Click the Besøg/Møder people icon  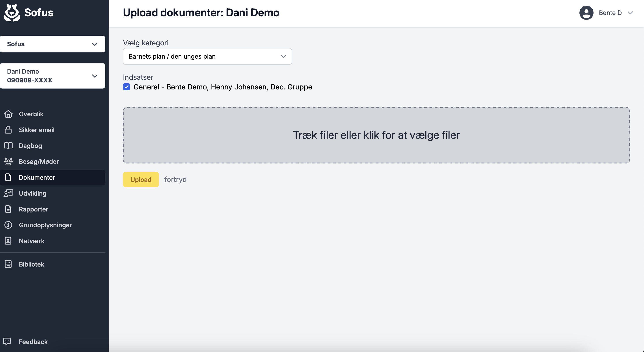pos(8,162)
